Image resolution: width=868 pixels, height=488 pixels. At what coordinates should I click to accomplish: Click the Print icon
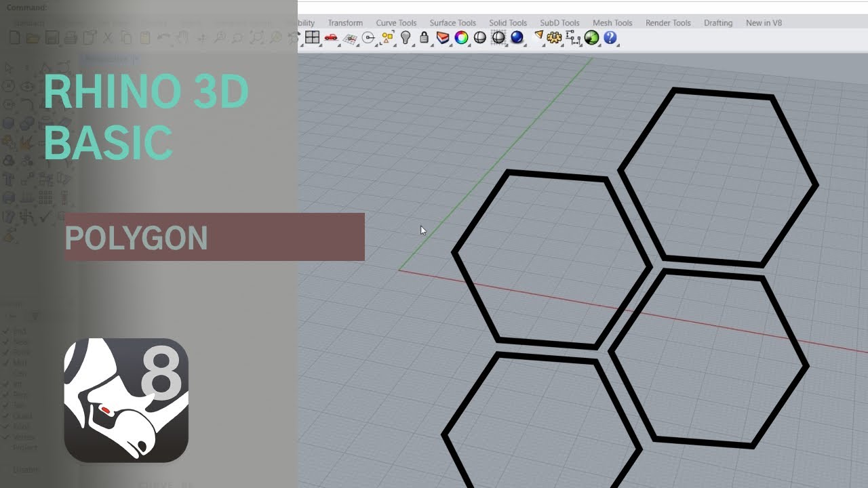[69, 38]
